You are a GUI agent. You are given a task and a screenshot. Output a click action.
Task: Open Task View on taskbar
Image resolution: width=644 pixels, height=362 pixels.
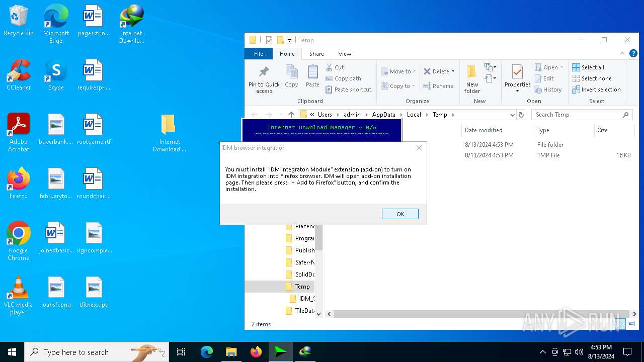[x=181, y=352]
